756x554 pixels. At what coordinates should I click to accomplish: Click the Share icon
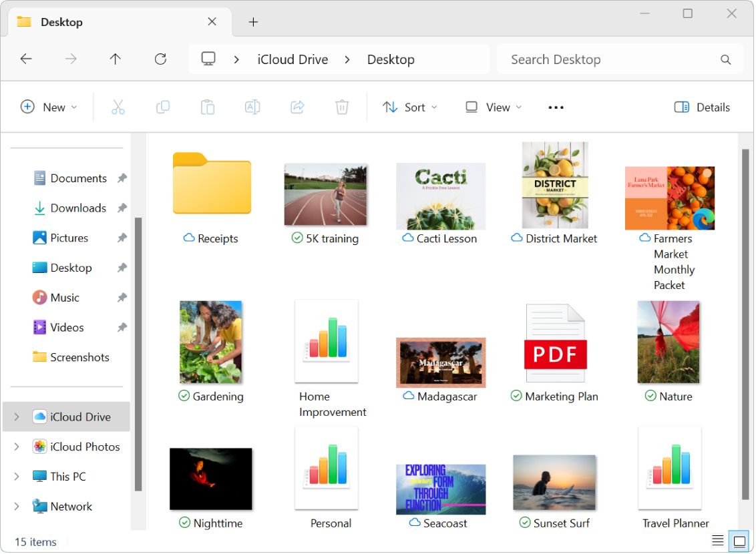pos(297,107)
